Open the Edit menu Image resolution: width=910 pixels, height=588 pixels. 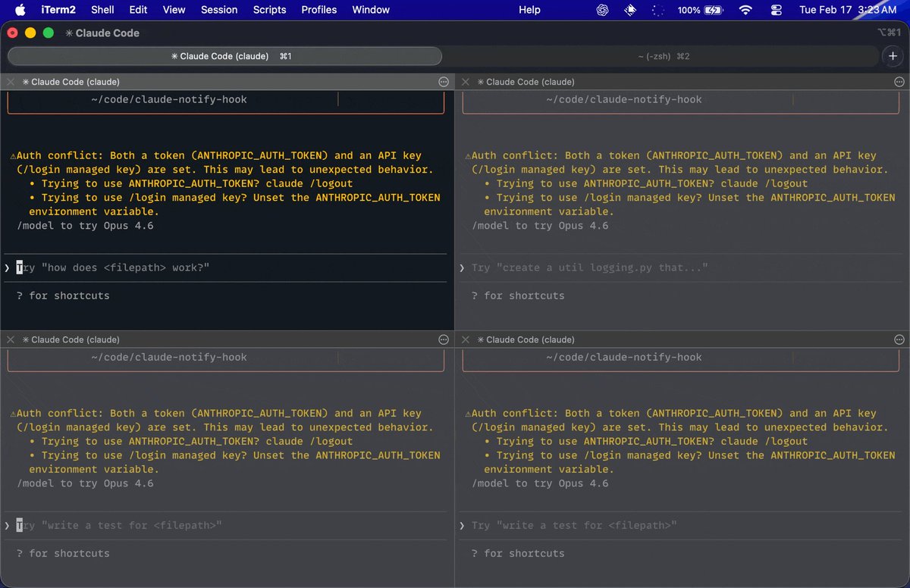[x=138, y=10]
